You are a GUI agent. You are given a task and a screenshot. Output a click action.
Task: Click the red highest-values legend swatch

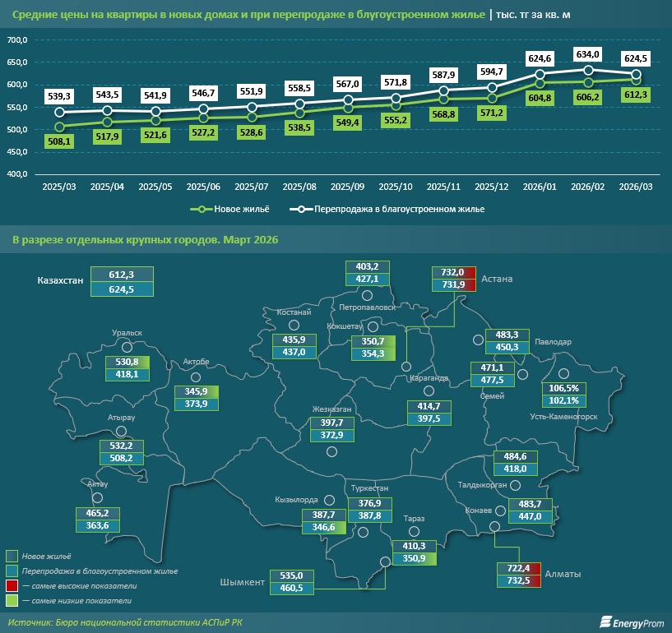tap(12, 586)
